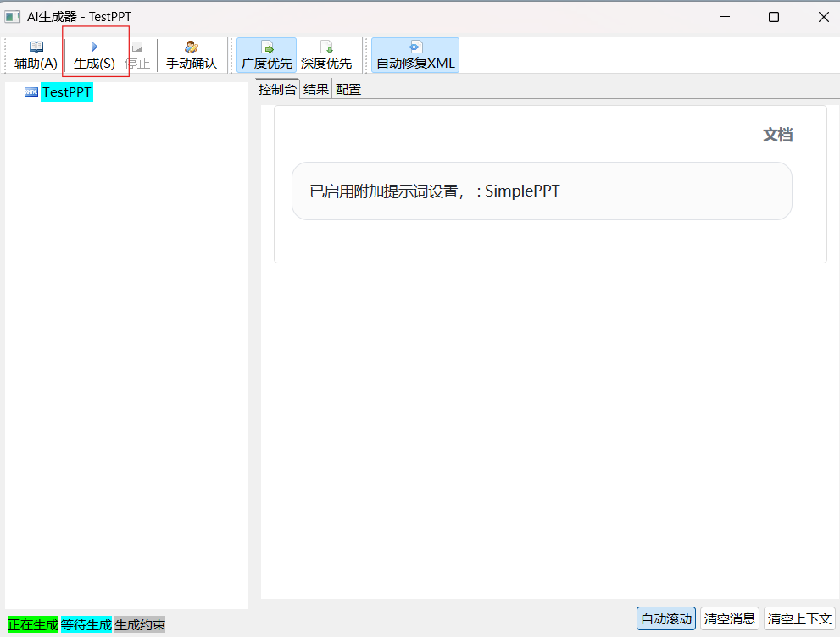Click the AI生成器 window title icon
This screenshot has width=840, height=637.
click(x=13, y=17)
